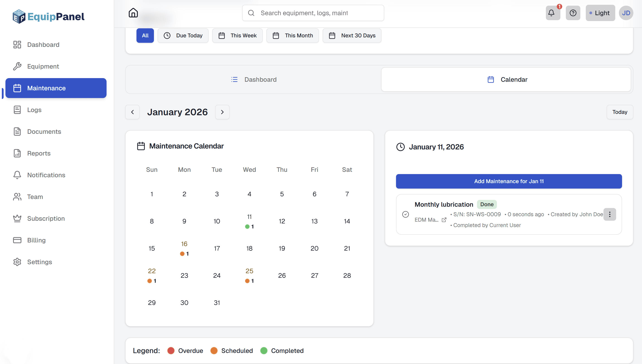This screenshot has width=642, height=364.
Task: Select the Equipment wrench icon in sidebar
Action: (17, 66)
